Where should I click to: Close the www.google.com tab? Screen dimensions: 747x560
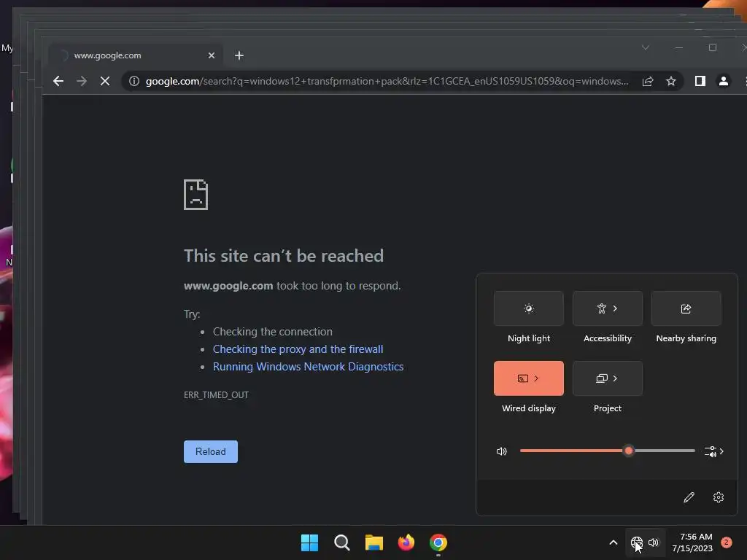pyautogui.click(x=212, y=55)
